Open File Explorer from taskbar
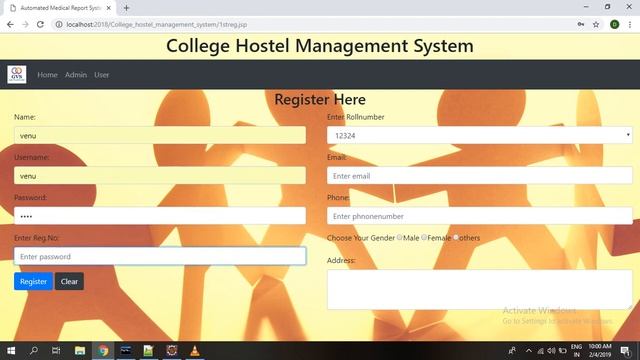Viewport: 640px width, 360px height. [x=80, y=351]
